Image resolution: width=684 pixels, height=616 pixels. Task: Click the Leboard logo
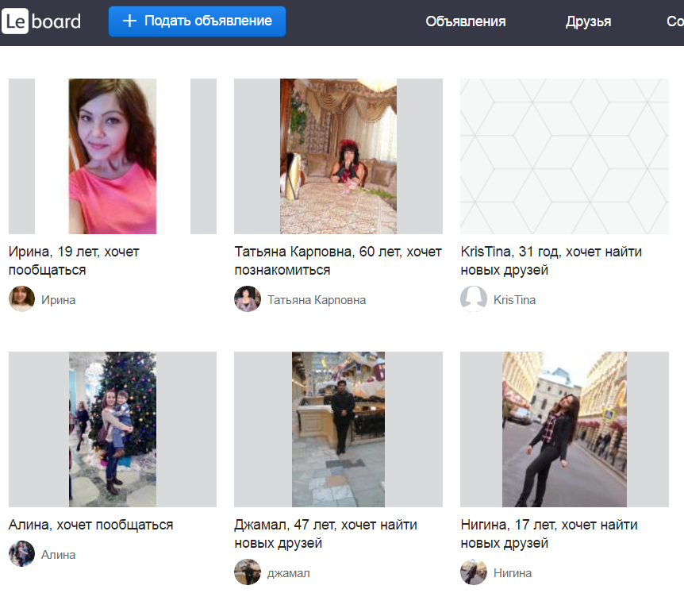pyautogui.click(x=41, y=21)
